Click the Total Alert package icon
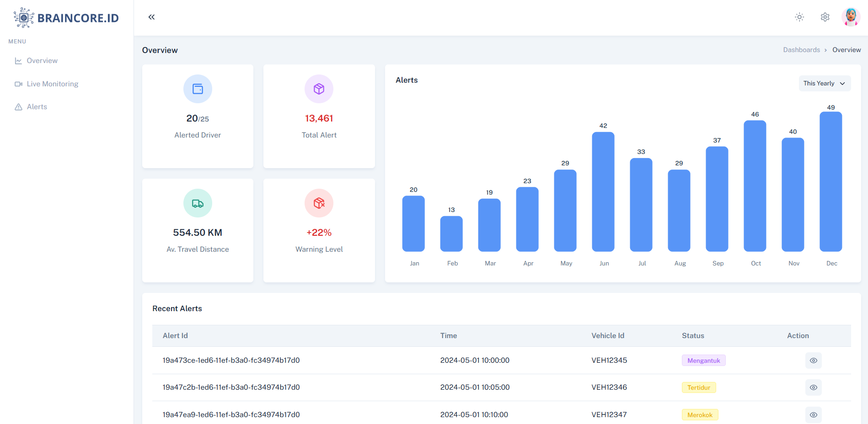Viewport: 868px width, 424px height. (319, 89)
